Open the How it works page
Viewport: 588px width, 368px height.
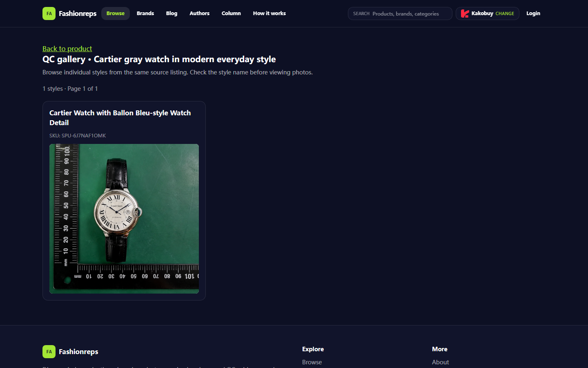[269, 13]
